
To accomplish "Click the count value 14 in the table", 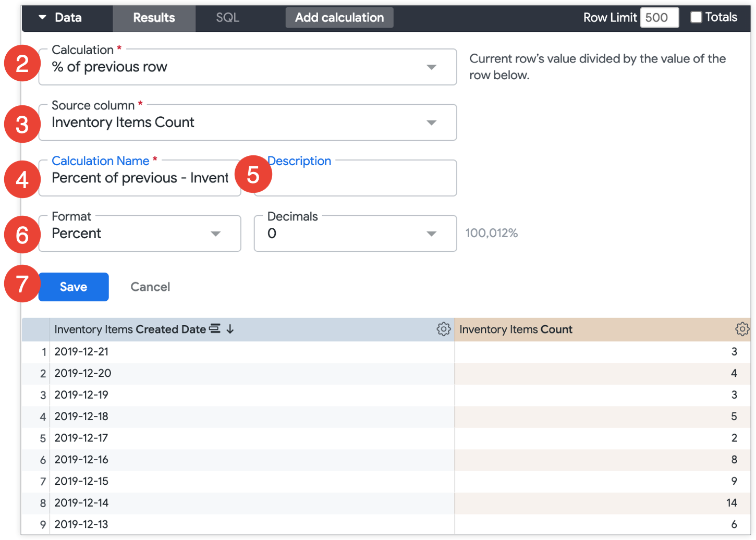I will (x=731, y=503).
